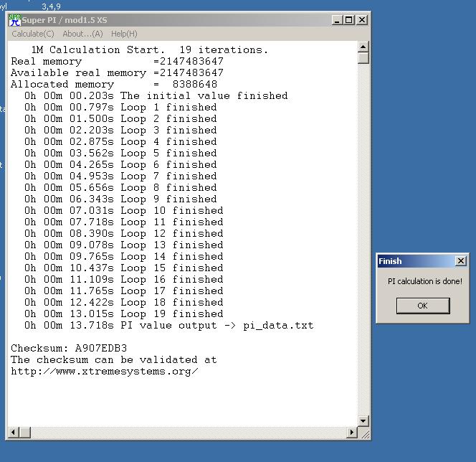476x462 pixels.
Task: Click the 'Loop 17 finished' line
Action: tap(124, 291)
